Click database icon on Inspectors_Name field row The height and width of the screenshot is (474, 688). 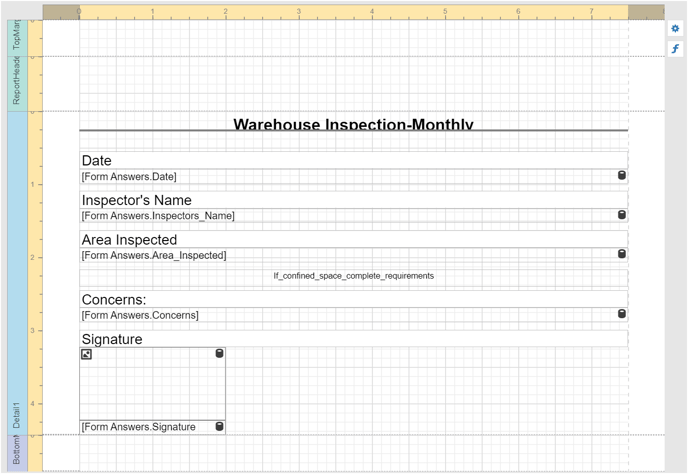[x=622, y=215]
